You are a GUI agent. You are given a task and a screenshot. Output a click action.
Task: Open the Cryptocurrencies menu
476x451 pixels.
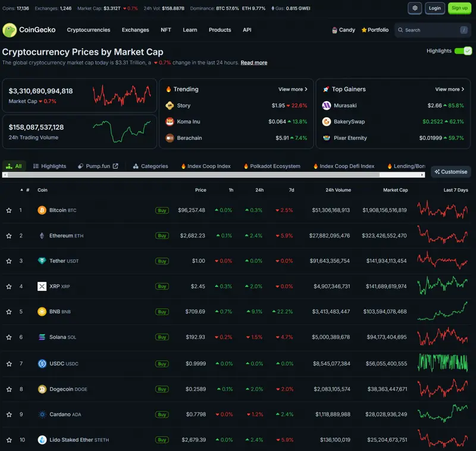(x=88, y=30)
